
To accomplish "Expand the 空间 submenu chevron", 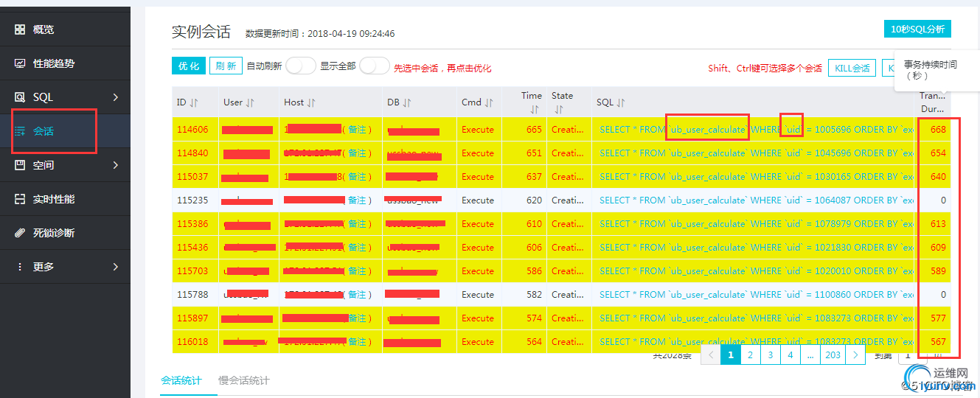I will (x=116, y=165).
